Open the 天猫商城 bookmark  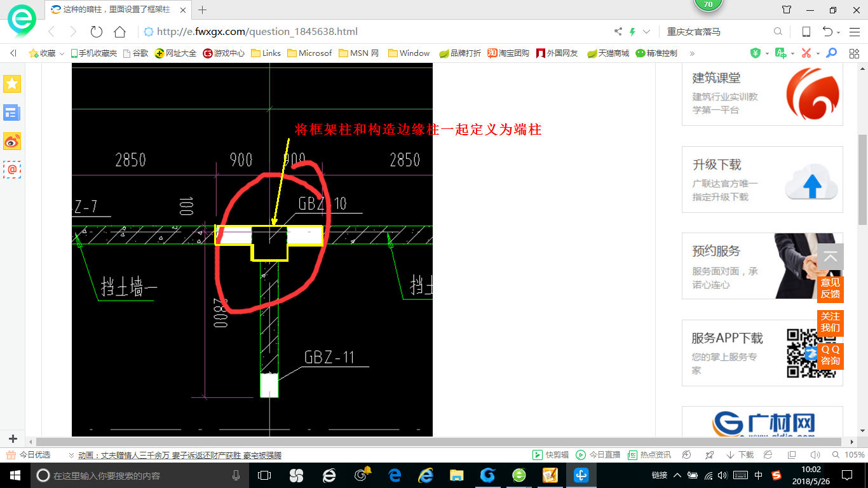pyautogui.click(x=608, y=53)
